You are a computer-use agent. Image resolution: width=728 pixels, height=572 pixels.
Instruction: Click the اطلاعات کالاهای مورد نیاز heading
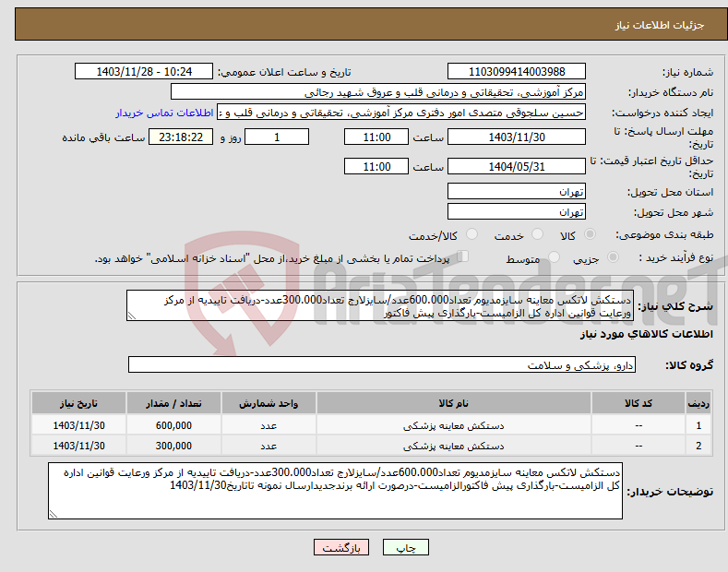click(646, 334)
